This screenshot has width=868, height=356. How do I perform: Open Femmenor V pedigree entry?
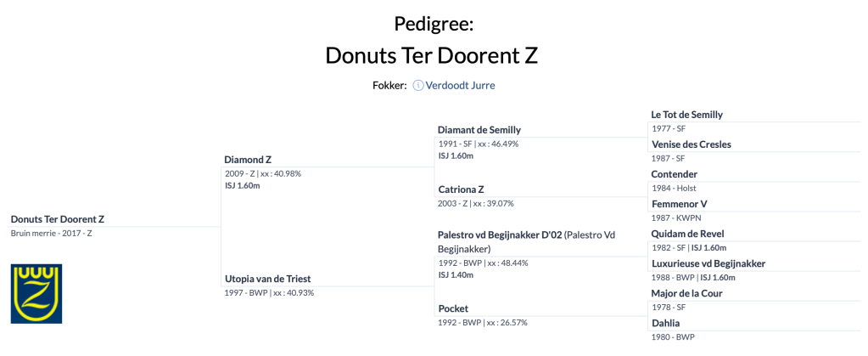click(x=679, y=204)
